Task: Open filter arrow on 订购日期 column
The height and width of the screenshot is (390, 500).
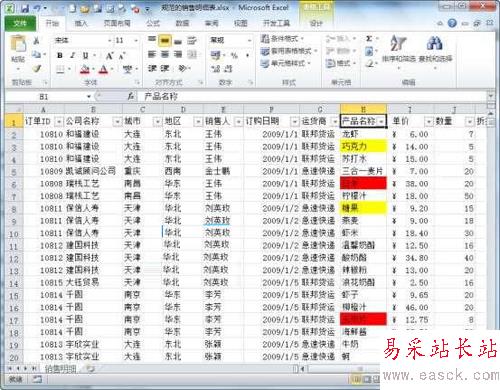Action: (294, 122)
